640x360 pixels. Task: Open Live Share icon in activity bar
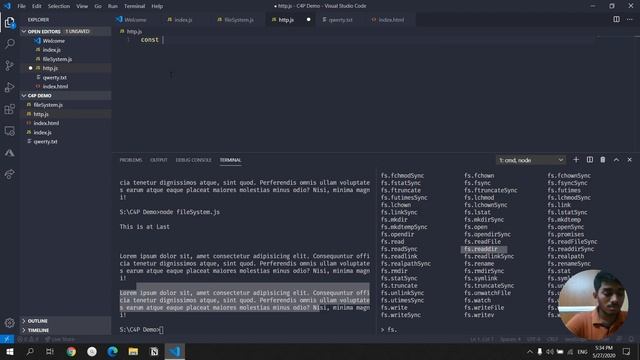[9, 174]
